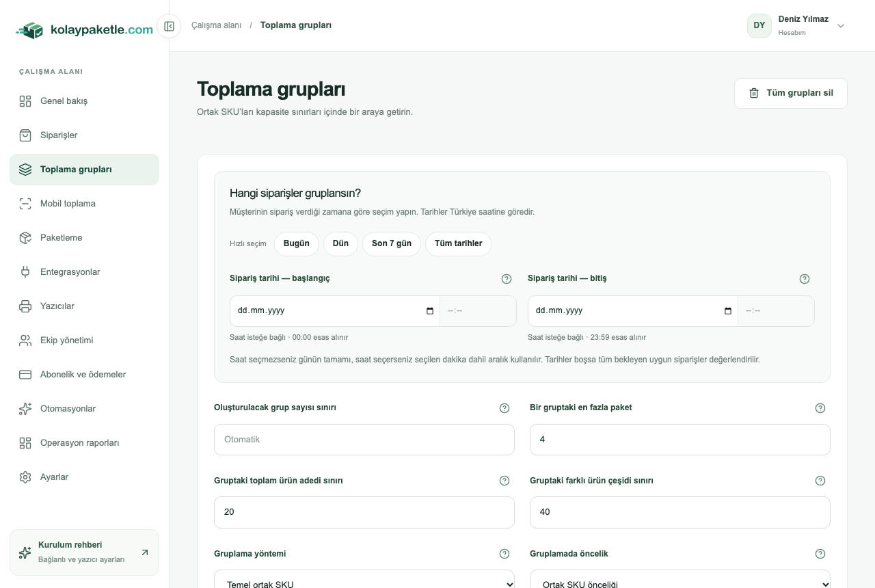875x588 pixels.
Task: Click the Oluşturulacak grup sayısı sınırı input field
Action: [x=364, y=440]
